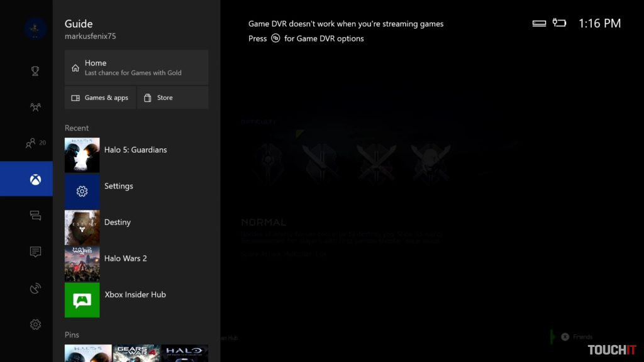Select the Halo Master Chief Collection pin
This screenshot has width=644, height=362.
pos(185,353)
